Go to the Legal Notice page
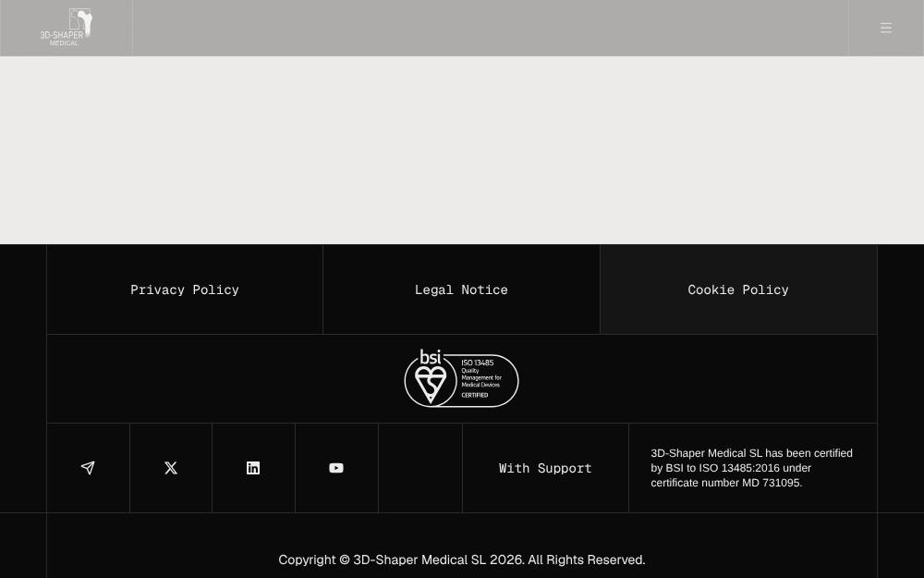Viewport: 924px width, 578px height. pyautogui.click(x=461, y=289)
